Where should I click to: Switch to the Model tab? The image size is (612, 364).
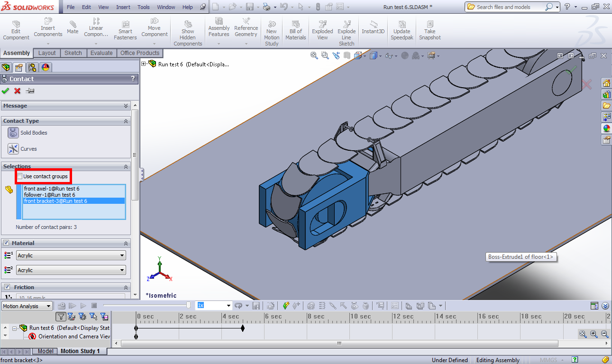coord(46,351)
